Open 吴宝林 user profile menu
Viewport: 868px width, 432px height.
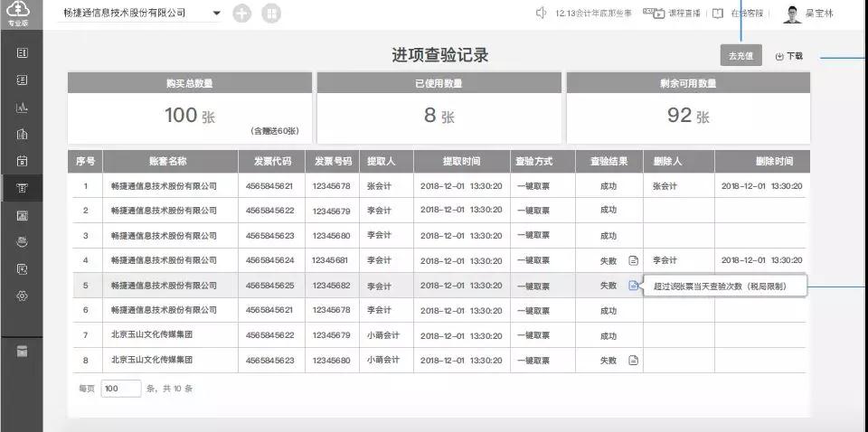809,14
